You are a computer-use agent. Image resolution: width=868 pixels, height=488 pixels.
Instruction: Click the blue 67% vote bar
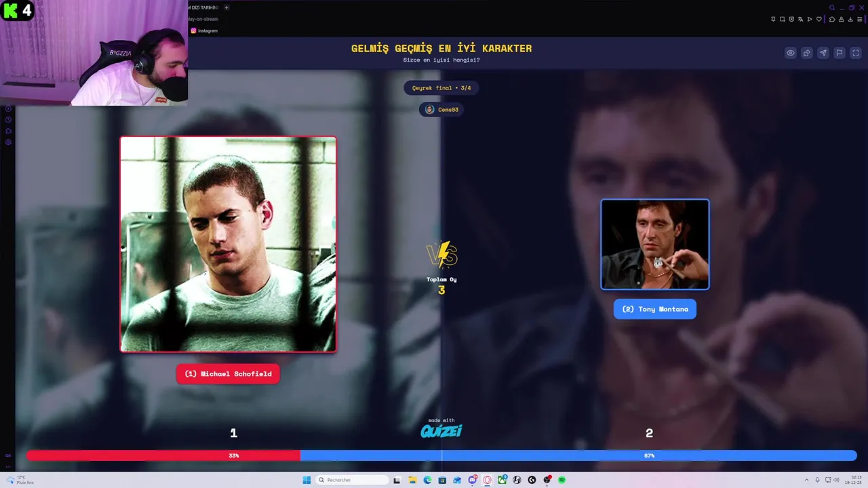pos(578,455)
